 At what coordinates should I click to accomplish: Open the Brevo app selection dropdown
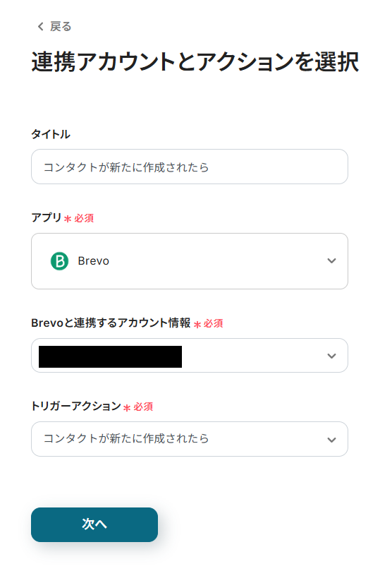190,261
